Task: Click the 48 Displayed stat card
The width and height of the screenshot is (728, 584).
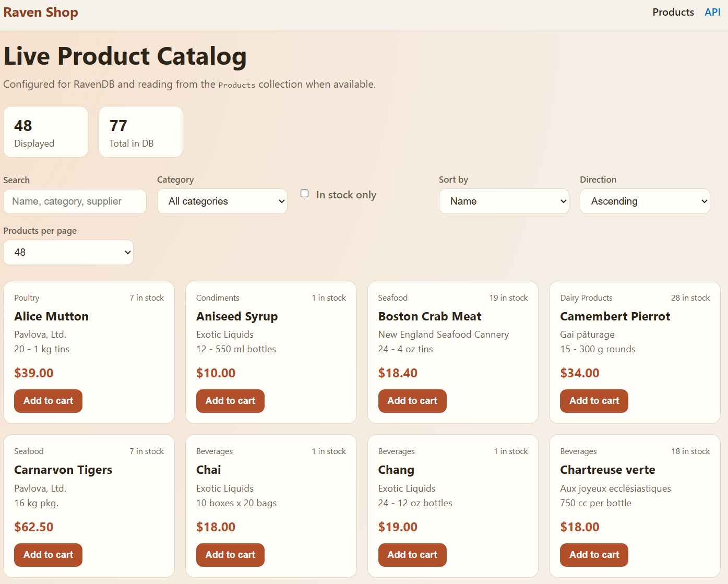Action: tap(46, 132)
